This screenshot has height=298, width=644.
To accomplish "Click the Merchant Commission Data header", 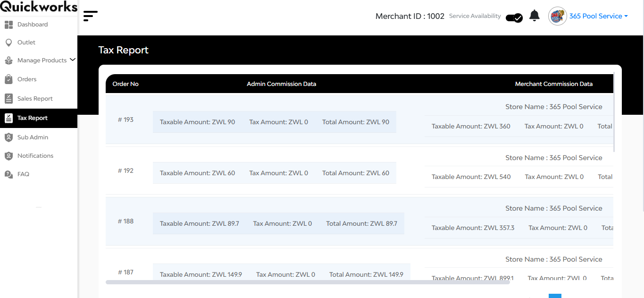I will [x=554, y=84].
